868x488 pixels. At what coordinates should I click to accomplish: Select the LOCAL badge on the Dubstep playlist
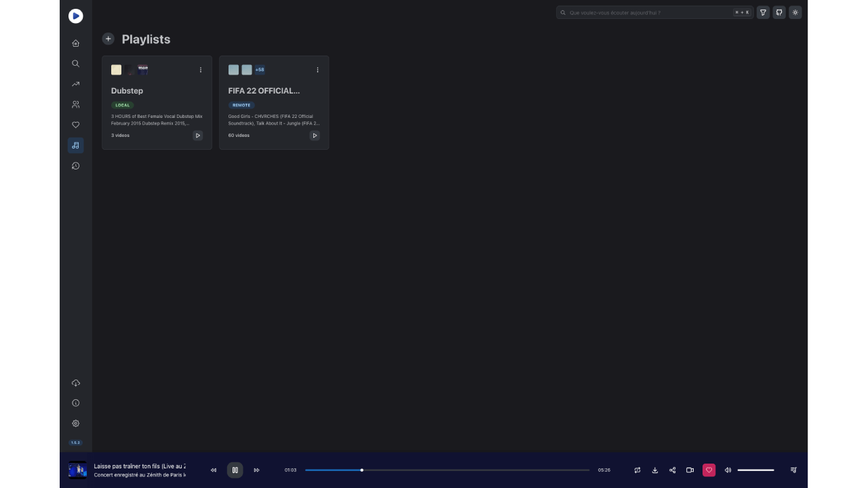tap(122, 105)
